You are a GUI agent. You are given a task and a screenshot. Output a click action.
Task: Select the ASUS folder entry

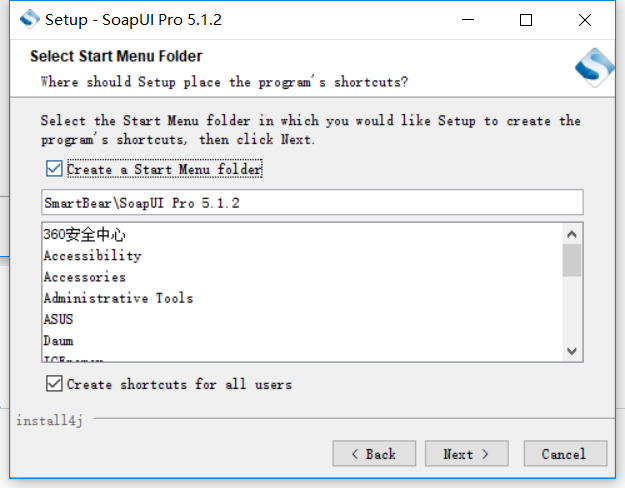click(302, 319)
